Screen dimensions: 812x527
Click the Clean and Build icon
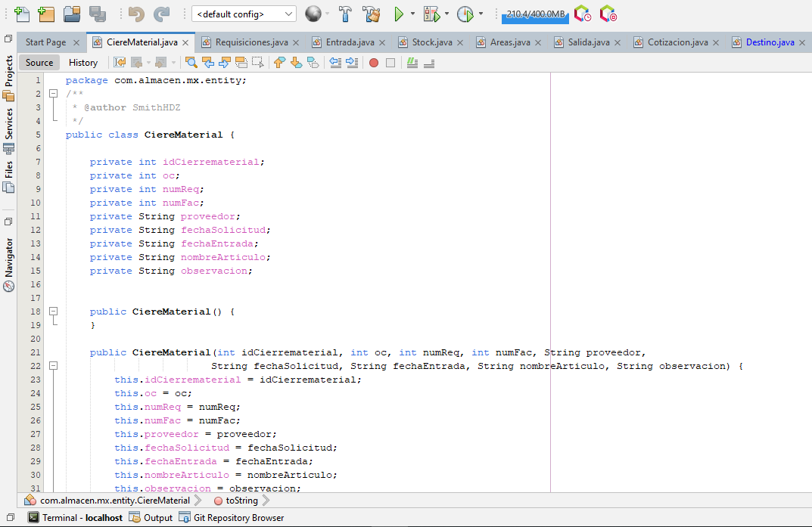click(370, 14)
